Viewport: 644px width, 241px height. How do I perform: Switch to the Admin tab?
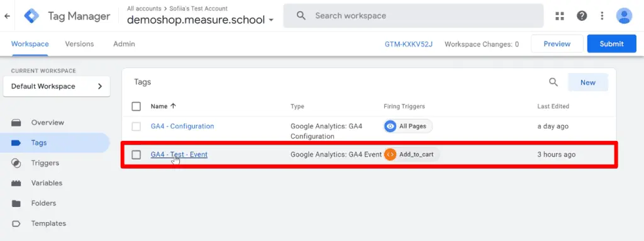tap(124, 44)
